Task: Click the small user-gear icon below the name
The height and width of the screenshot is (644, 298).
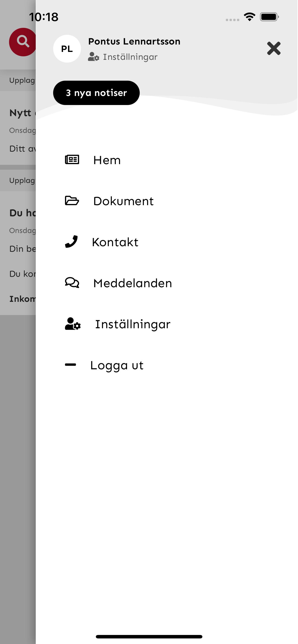Action: [94, 57]
